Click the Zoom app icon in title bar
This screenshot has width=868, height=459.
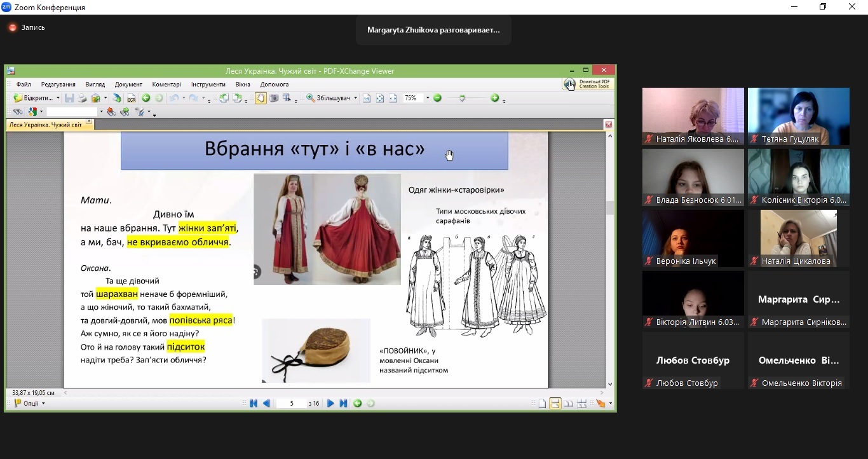[x=7, y=7]
